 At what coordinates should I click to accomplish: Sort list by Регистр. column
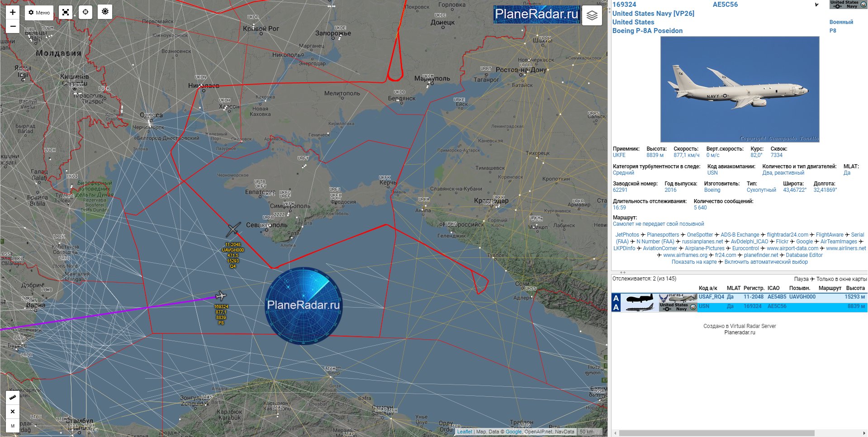click(754, 288)
